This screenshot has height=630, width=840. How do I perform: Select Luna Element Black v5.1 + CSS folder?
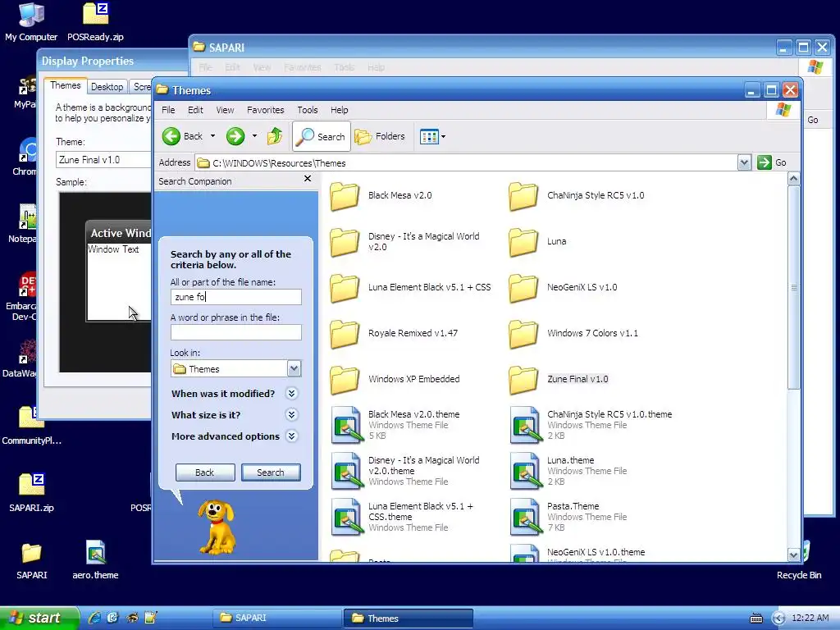click(410, 288)
